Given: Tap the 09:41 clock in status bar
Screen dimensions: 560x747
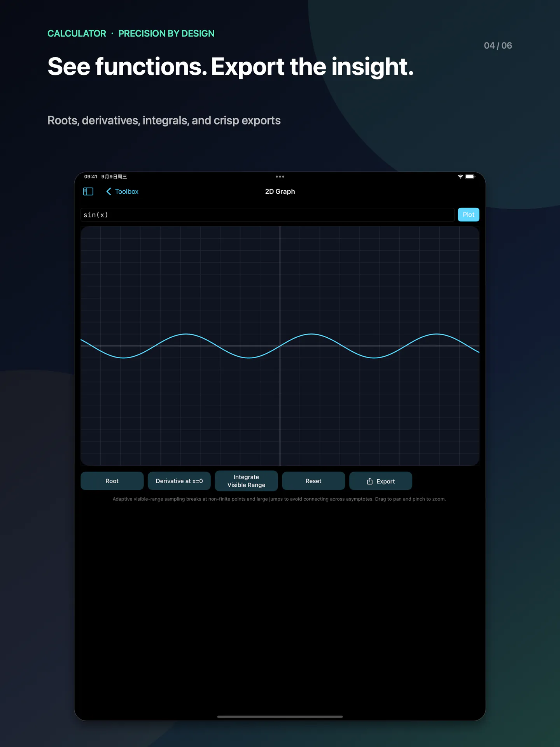Looking at the screenshot, I should click(x=91, y=177).
